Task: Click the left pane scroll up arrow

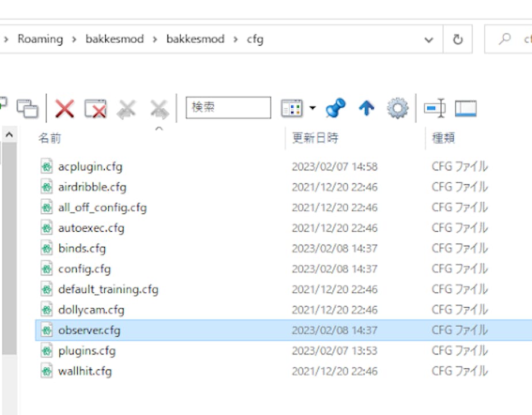Action: [x=9, y=135]
